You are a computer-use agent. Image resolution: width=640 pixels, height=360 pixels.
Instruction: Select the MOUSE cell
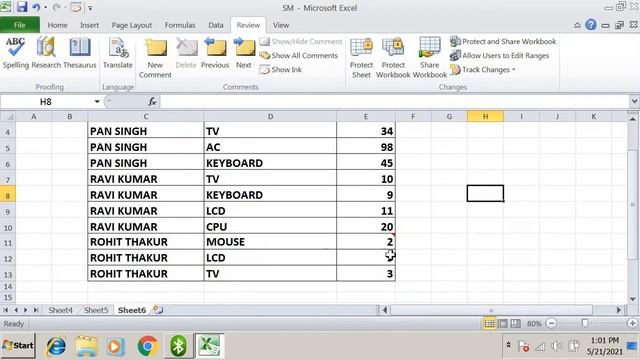270,242
